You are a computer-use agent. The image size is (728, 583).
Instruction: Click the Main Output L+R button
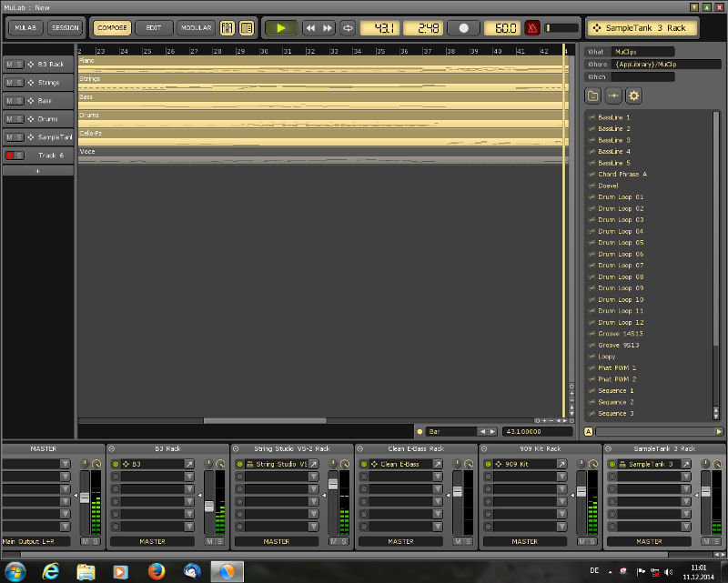tap(36, 541)
